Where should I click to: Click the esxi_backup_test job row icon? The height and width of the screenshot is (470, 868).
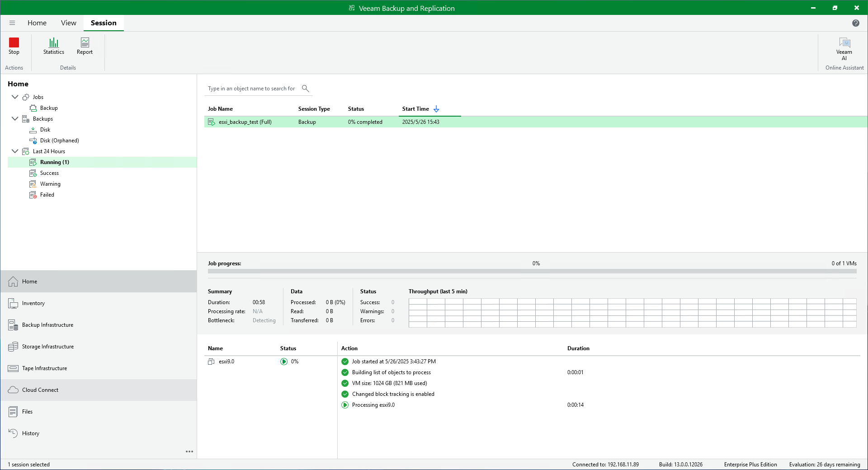[x=211, y=122]
